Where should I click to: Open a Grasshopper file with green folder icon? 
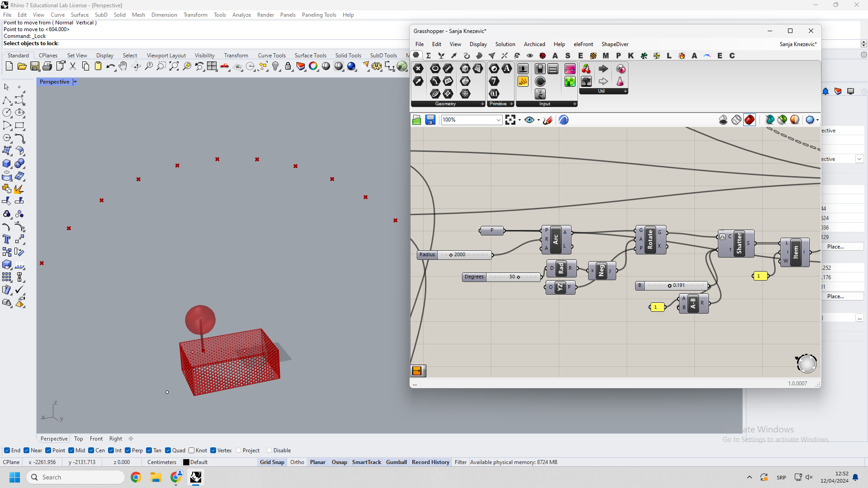[417, 120]
